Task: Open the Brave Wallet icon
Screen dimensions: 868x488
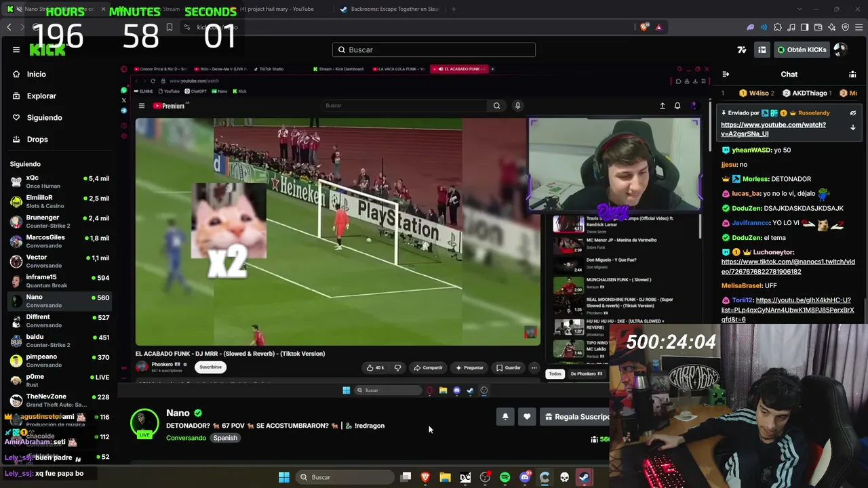Action: click(818, 27)
